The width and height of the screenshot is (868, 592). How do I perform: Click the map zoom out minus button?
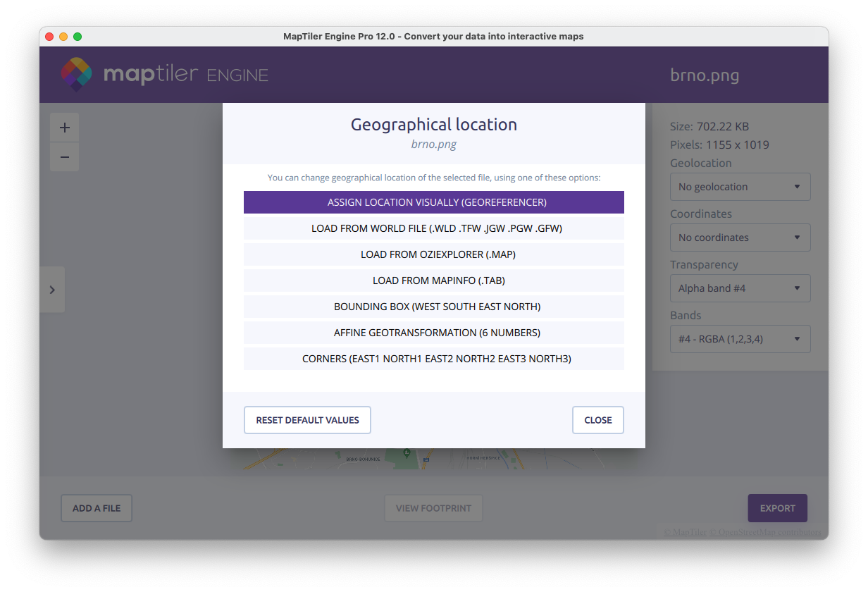pyautogui.click(x=65, y=157)
